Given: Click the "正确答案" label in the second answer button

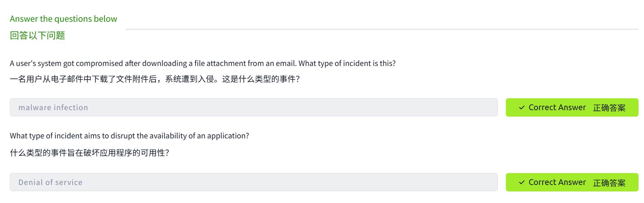Looking at the screenshot, I should [x=609, y=183].
